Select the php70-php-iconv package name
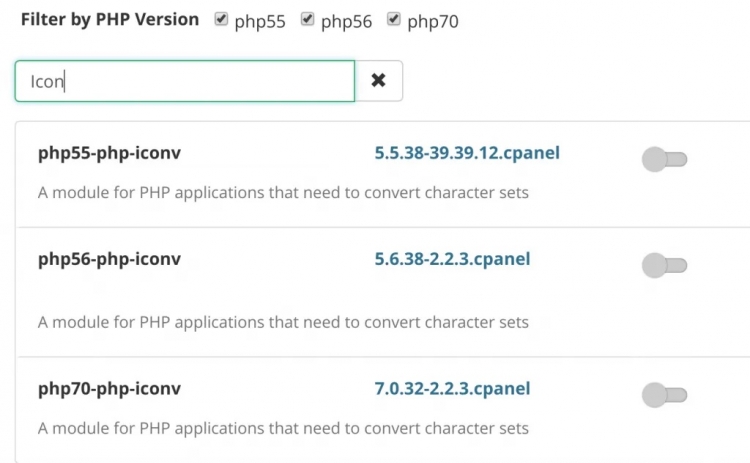 click(x=109, y=388)
